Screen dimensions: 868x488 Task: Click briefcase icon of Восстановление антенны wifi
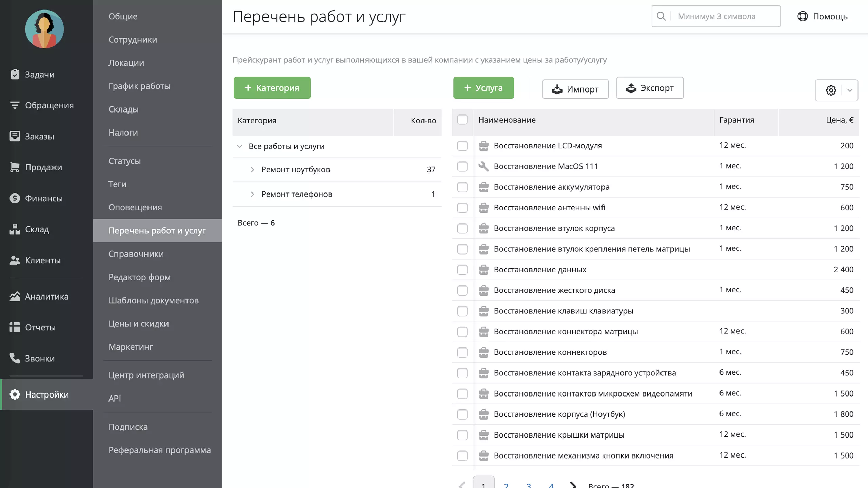pos(484,208)
